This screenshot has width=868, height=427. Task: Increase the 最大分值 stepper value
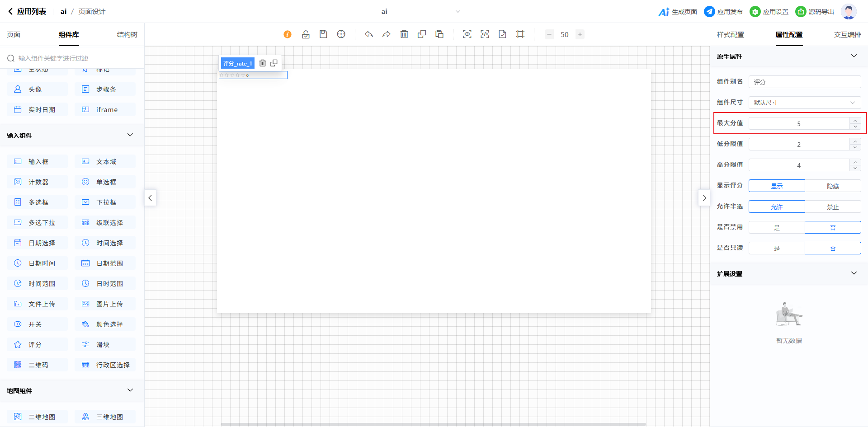(855, 121)
